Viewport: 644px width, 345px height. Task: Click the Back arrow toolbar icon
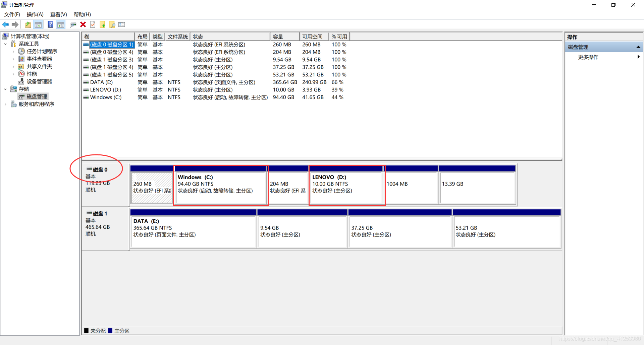(x=5, y=24)
